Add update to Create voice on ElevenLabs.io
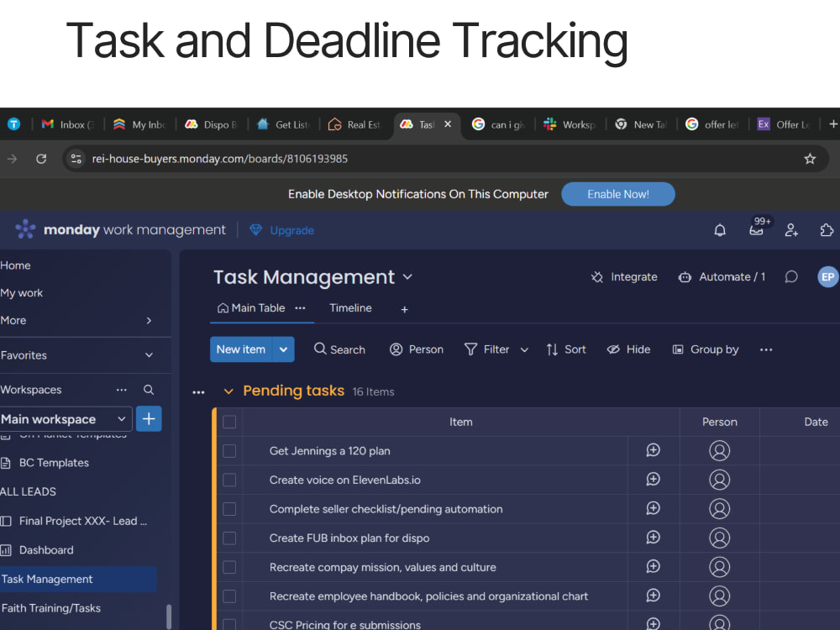Image resolution: width=840 pixels, height=630 pixels. pos(653,480)
